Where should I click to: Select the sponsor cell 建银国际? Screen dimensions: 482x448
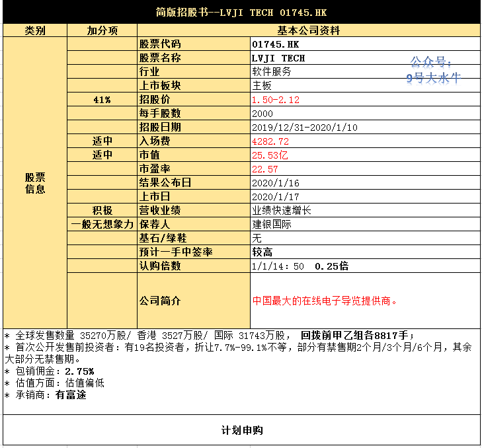pos(365,224)
